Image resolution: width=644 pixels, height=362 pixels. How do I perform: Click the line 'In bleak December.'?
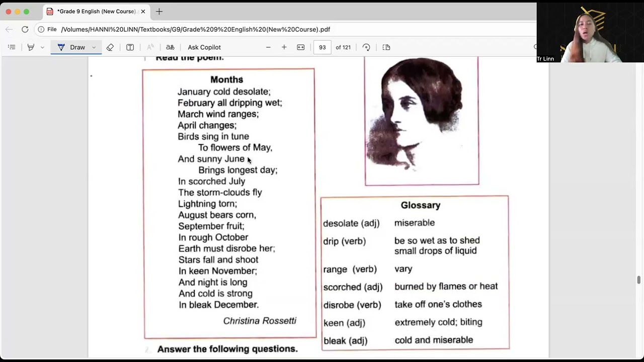point(218,305)
